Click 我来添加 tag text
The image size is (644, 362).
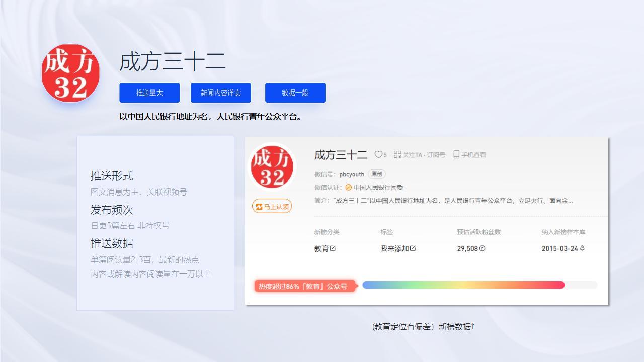394,248
